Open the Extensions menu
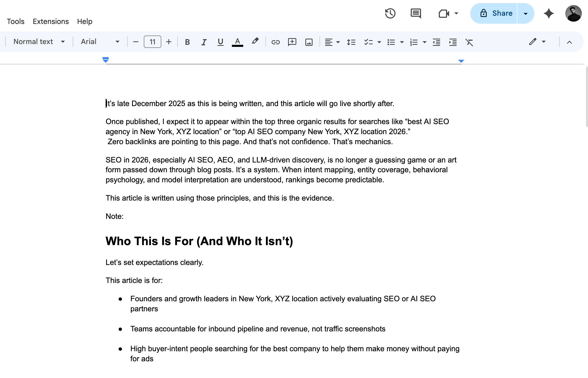The image size is (588, 378). pos(51,21)
